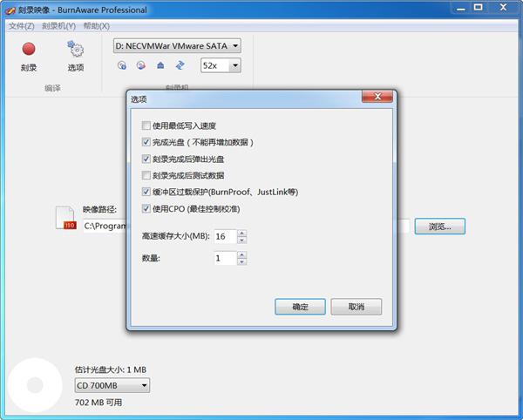Viewport: 523px width, 420px height.
Task: Open the 刻录机(Y) menu
Action: click(x=58, y=26)
